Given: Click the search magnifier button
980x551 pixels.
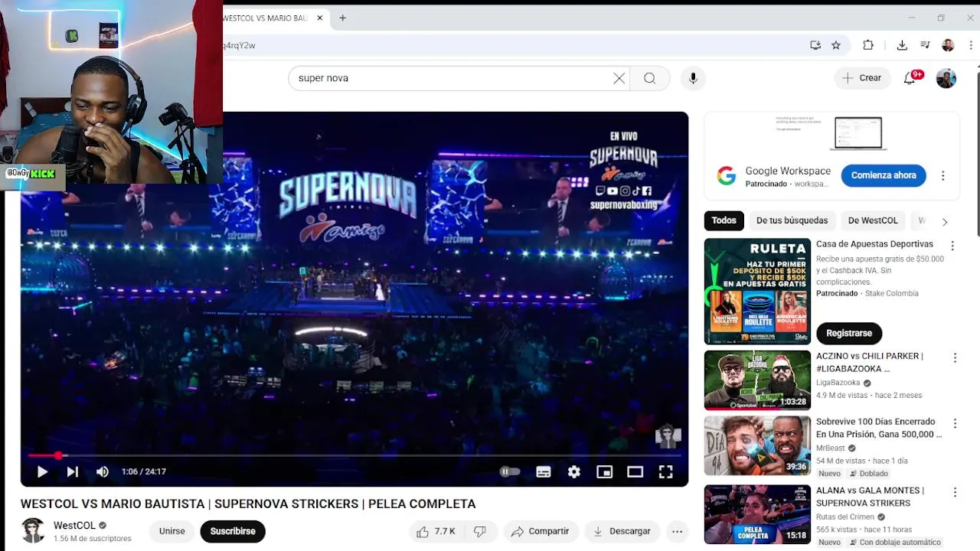Looking at the screenshot, I should point(649,78).
